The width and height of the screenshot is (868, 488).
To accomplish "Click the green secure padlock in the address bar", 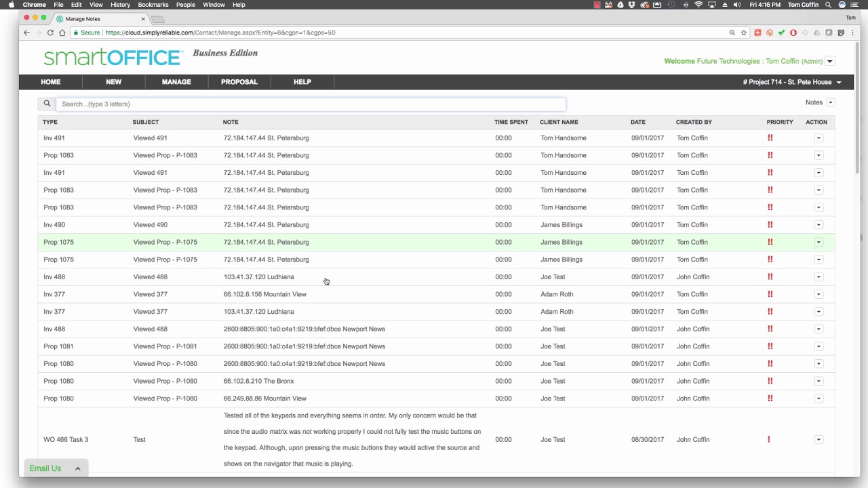I will click(x=75, y=33).
